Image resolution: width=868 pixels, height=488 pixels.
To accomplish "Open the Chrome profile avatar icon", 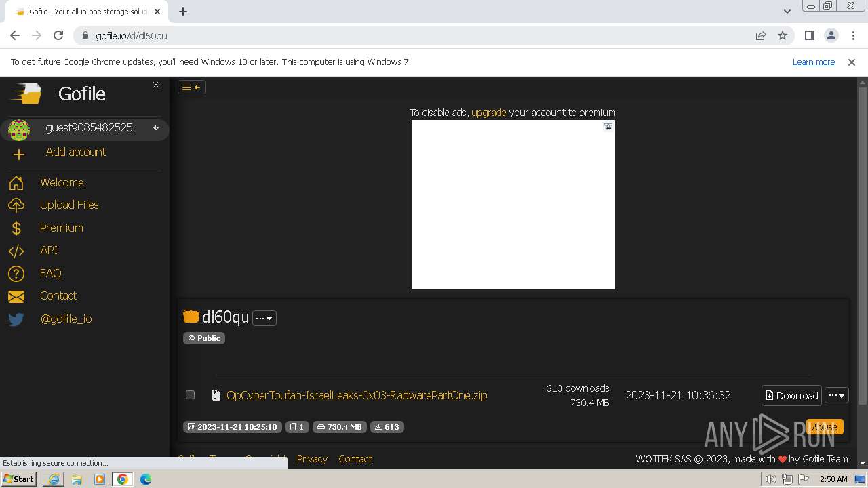I will [831, 35].
